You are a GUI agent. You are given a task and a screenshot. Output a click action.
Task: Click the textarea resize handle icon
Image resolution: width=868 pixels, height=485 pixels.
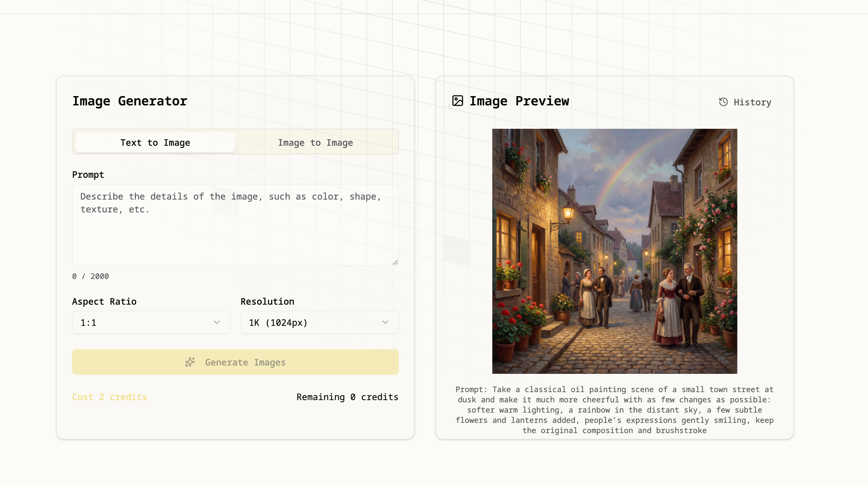pyautogui.click(x=395, y=262)
